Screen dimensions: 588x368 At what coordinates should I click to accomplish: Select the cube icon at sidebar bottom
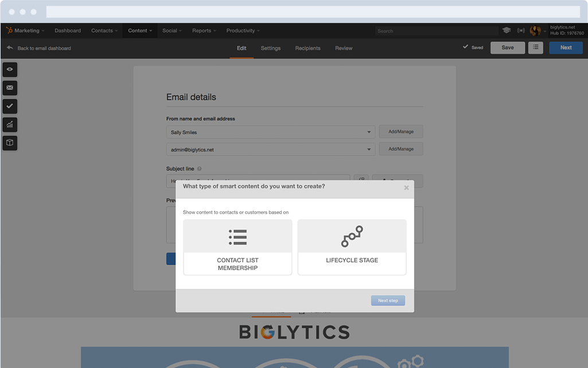[9, 143]
